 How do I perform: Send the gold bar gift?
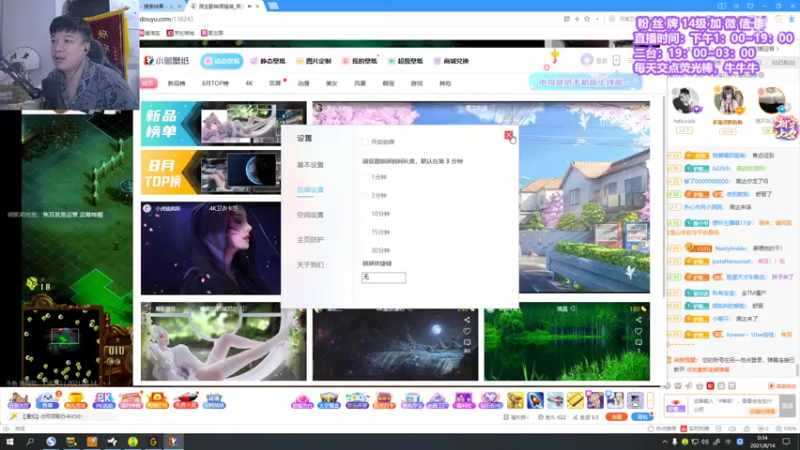(x=575, y=400)
